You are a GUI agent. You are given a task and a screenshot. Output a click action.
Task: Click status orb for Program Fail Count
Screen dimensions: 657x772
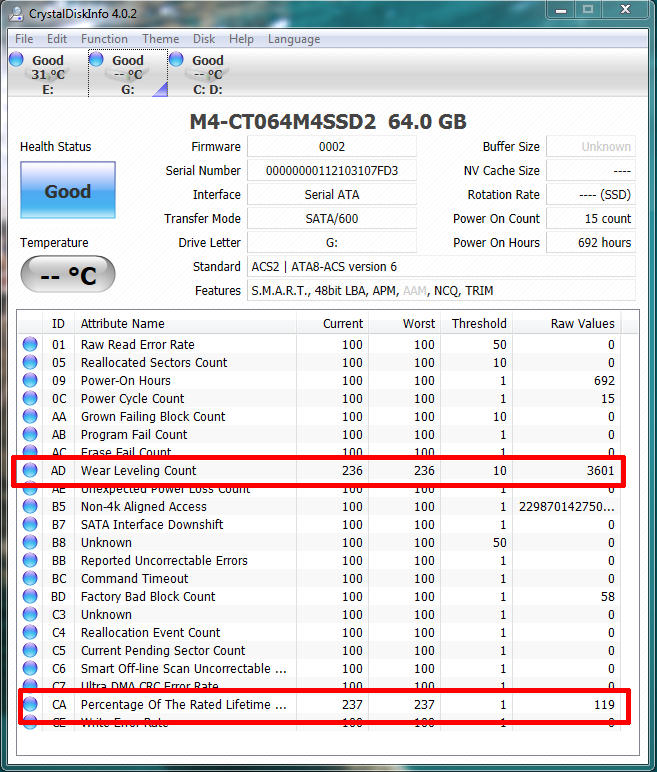tap(30, 434)
